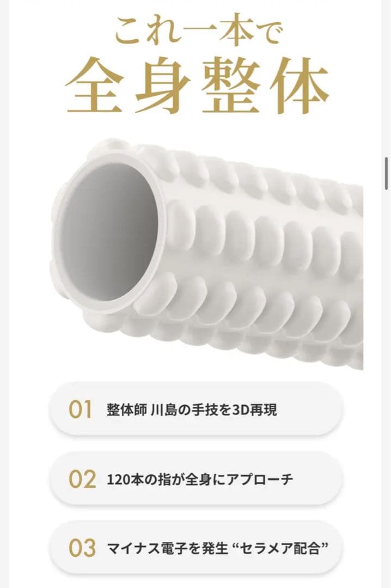Click the 01 feature pill about 3D再現
The height and width of the screenshot is (588, 391).
(195, 409)
